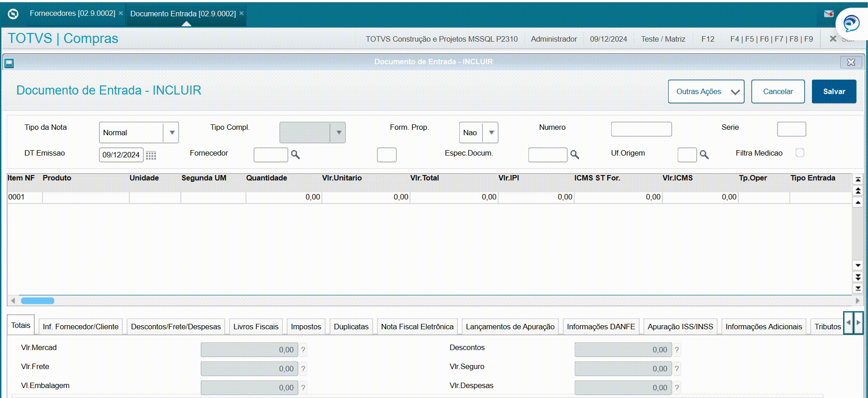The width and height of the screenshot is (868, 398).
Task: Page up in the items grid
Action: click(858, 191)
